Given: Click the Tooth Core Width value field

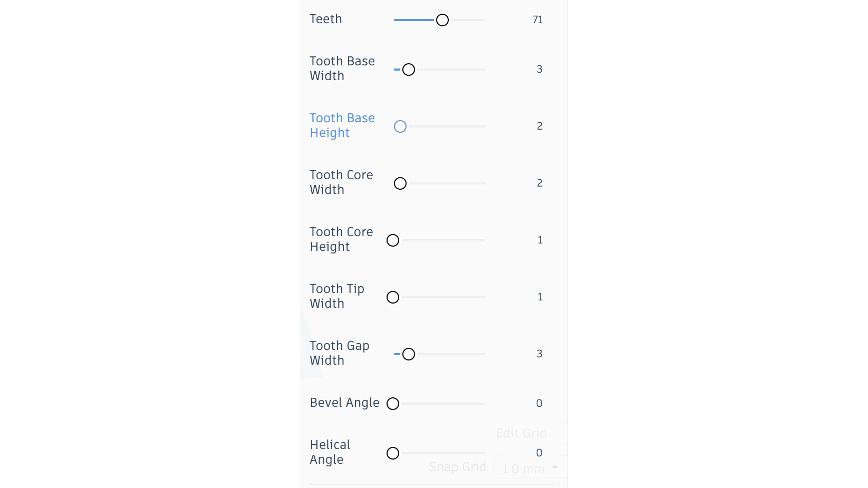Looking at the screenshot, I should pyautogui.click(x=539, y=183).
